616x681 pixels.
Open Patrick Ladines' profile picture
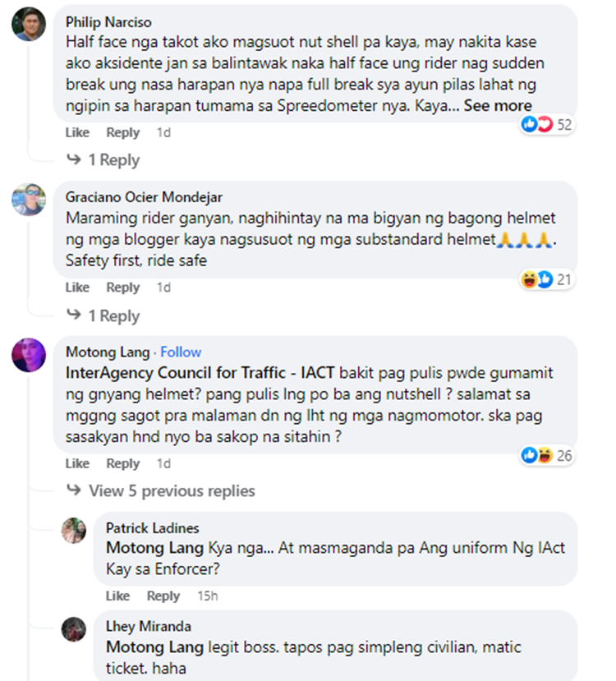point(74,531)
